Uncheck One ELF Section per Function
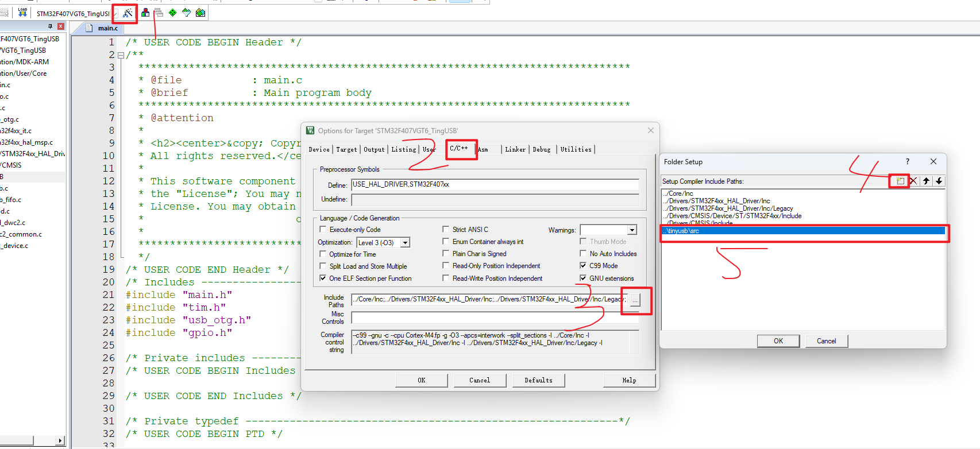The height and width of the screenshot is (449, 980). (323, 278)
